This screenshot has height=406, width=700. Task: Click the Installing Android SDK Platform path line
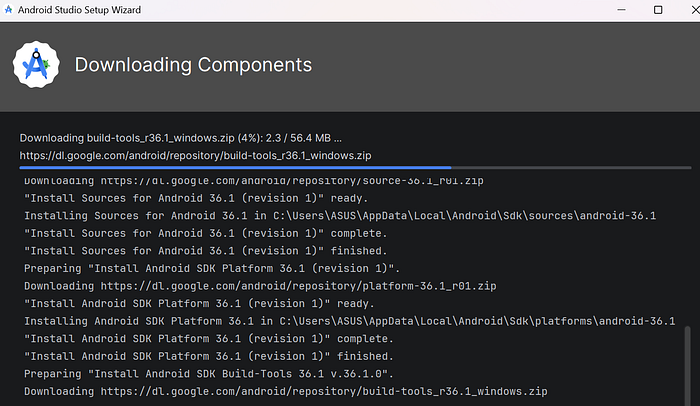[350, 321]
